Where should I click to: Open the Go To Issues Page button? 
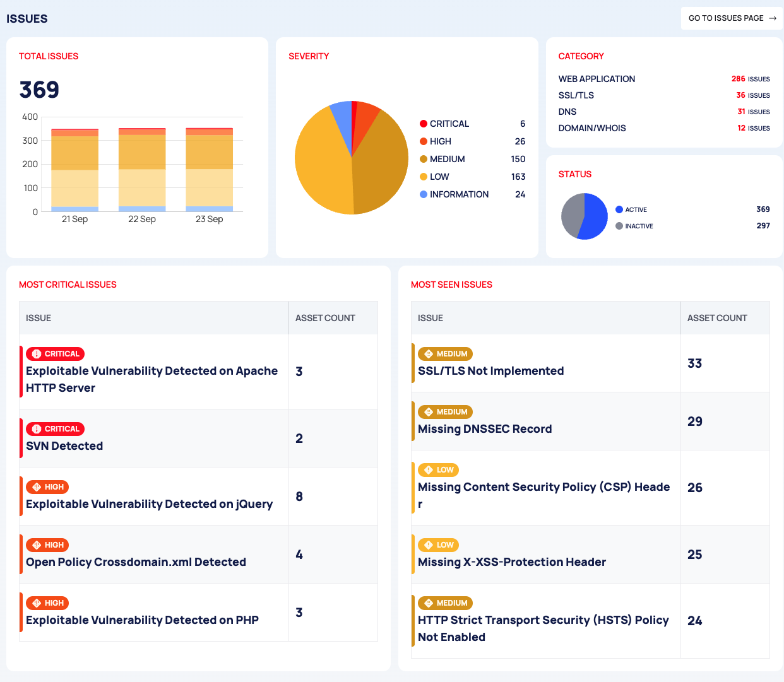click(x=732, y=18)
